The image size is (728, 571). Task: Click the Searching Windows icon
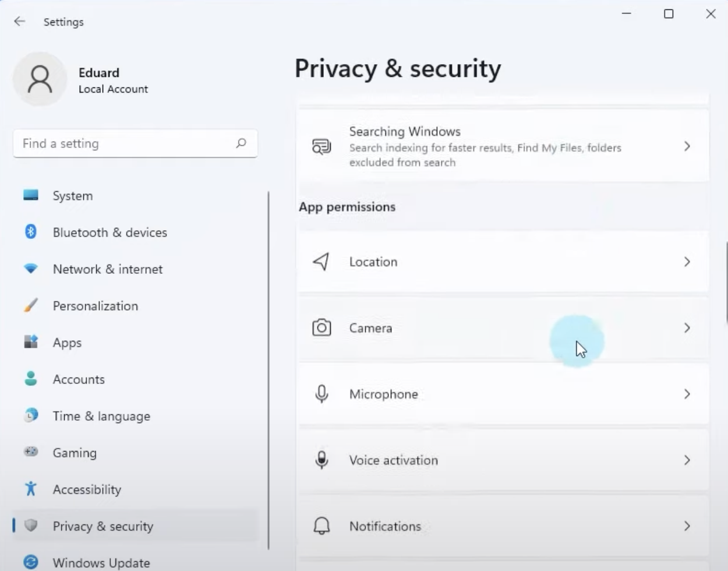[x=321, y=146]
